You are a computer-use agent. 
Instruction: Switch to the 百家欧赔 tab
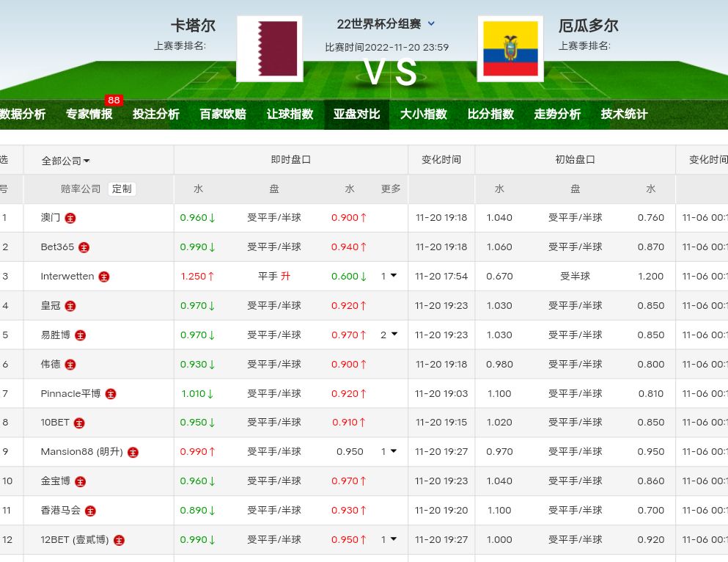tap(223, 114)
